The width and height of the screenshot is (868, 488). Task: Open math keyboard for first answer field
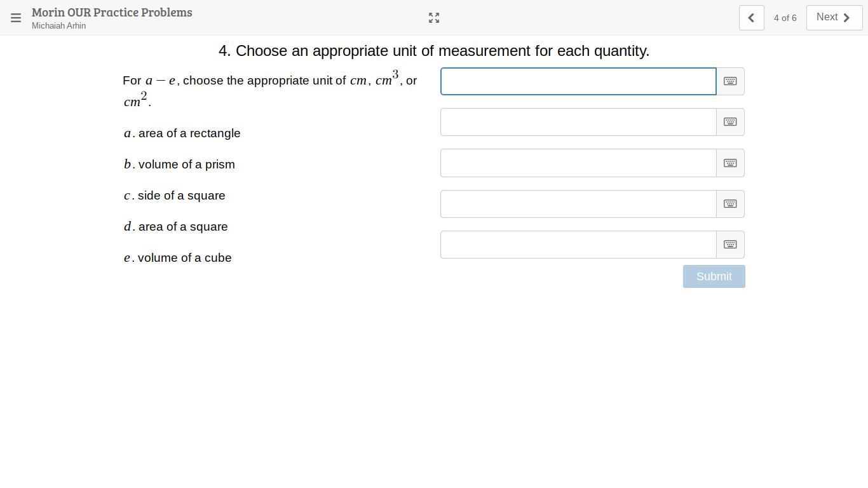(730, 81)
